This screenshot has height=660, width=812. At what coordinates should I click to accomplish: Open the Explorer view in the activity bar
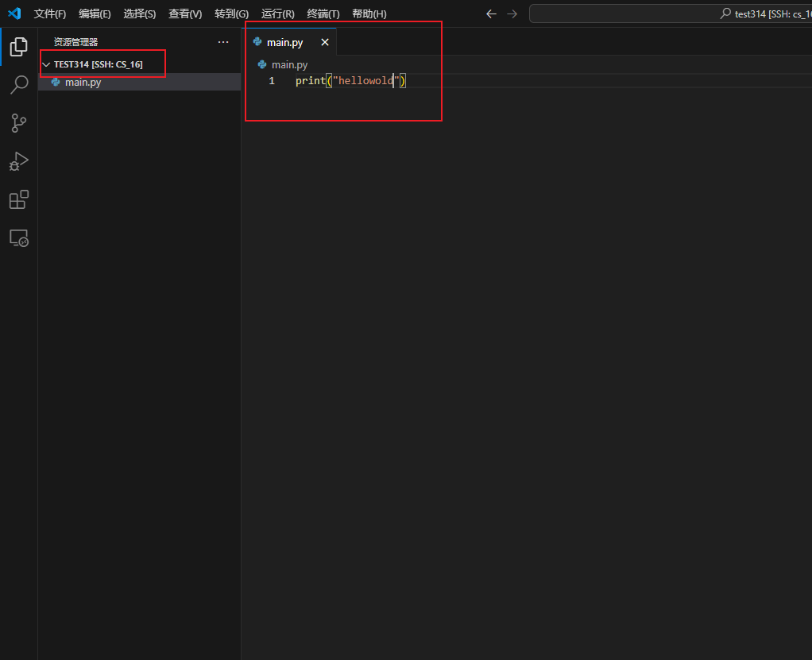click(18, 47)
